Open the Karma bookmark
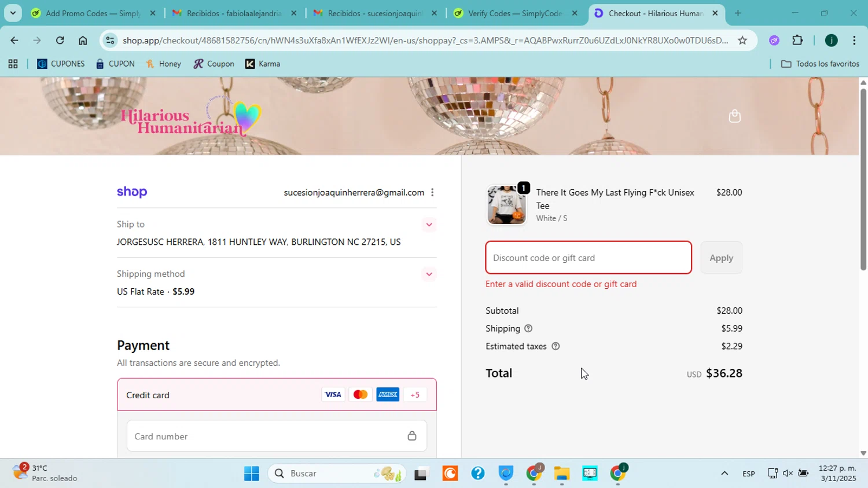 tap(263, 64)
